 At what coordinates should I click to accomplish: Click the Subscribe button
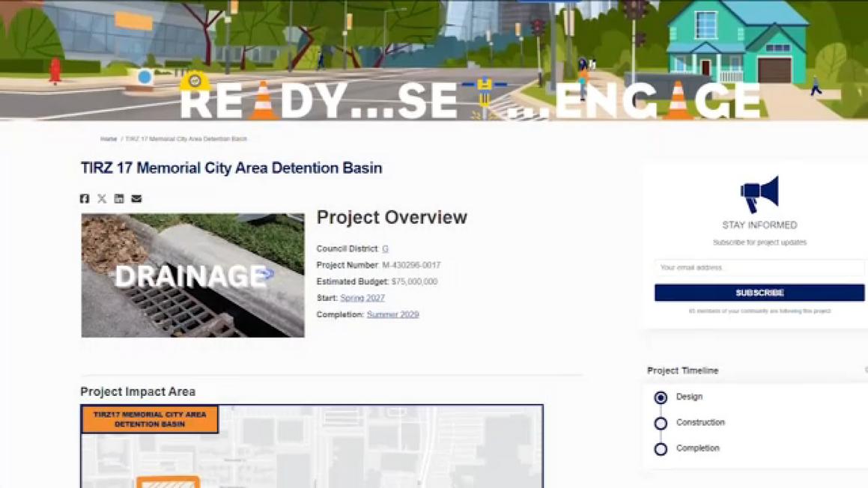[759, 293]
